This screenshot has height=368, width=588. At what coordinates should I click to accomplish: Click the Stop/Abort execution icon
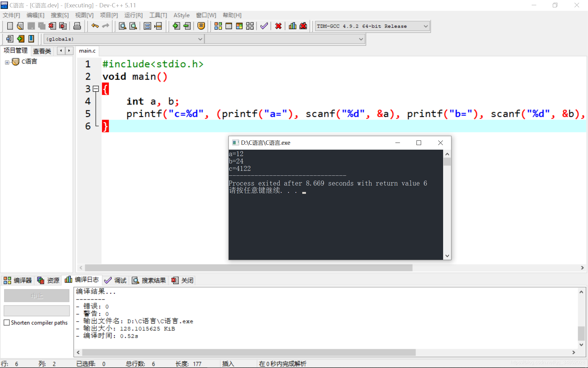278,26
